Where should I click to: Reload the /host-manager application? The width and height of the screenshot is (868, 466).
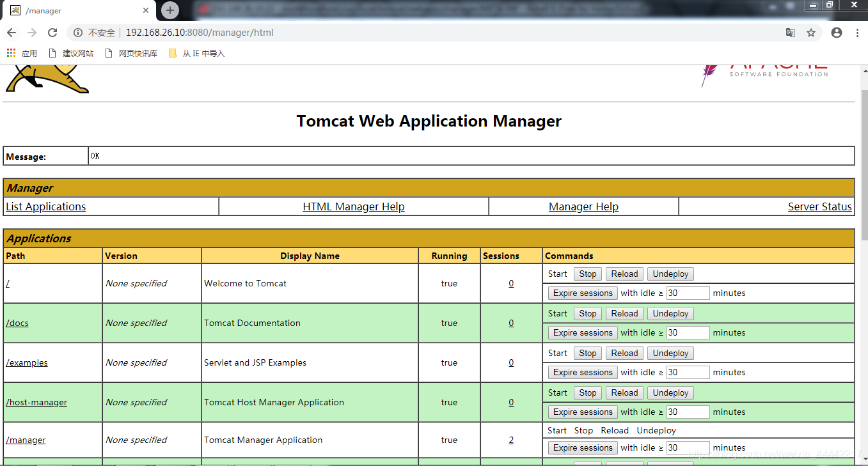click(624, 392)
